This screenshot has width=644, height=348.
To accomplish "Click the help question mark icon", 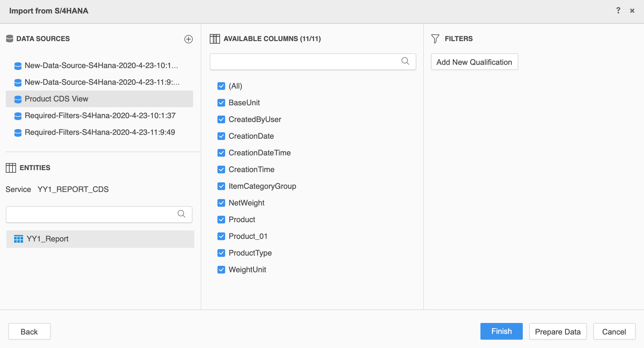I will [x=618, y=11].
